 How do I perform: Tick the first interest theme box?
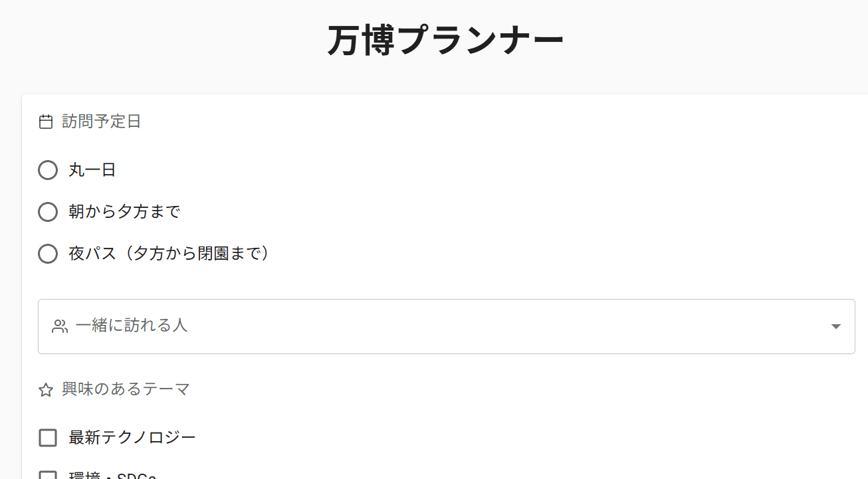click(47, 437)
